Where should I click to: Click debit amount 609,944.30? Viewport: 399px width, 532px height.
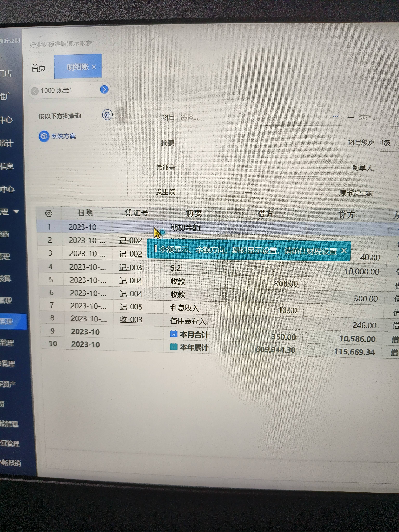coord(276,350)
